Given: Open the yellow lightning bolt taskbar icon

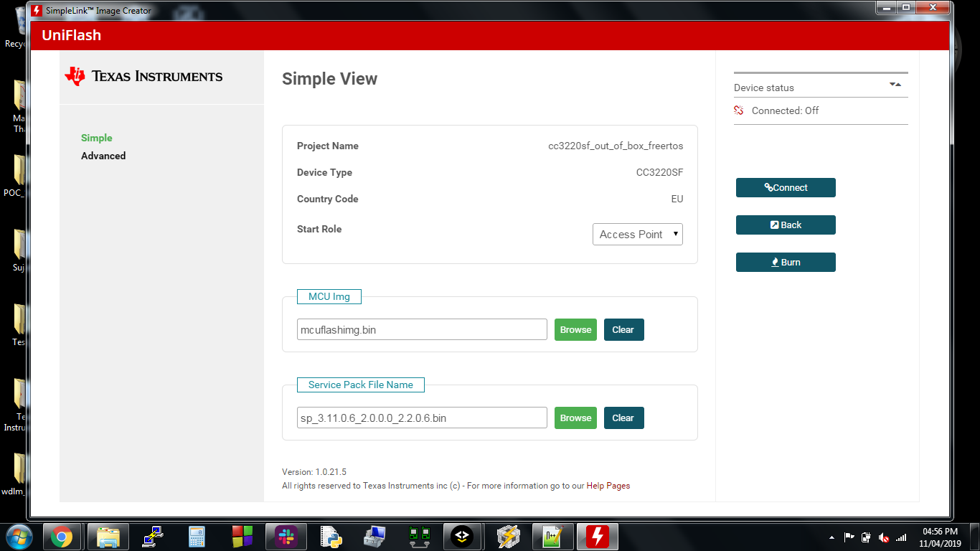Looking at the screenshot, I should [x=508, y=537].
